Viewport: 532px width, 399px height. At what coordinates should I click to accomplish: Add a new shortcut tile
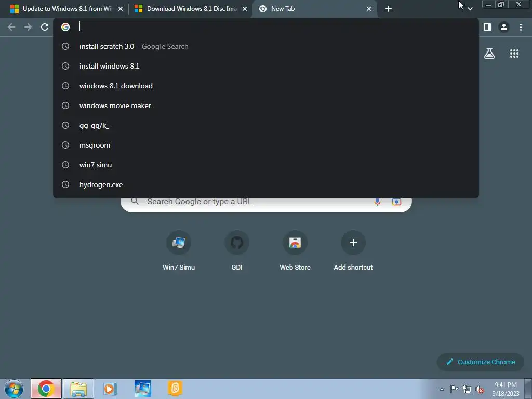click(353, 250)
